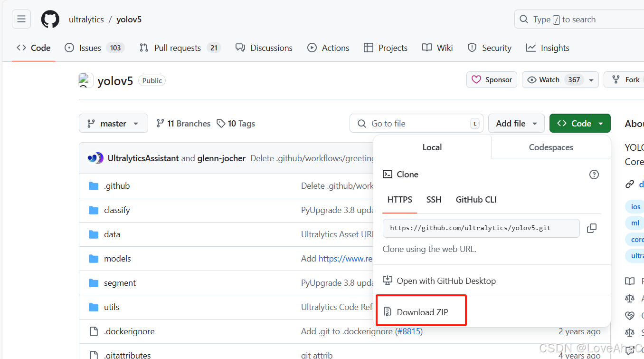Click the models folder icon
Screen dimensions: 644x359
pyautogui.click(x=94, y=259)
